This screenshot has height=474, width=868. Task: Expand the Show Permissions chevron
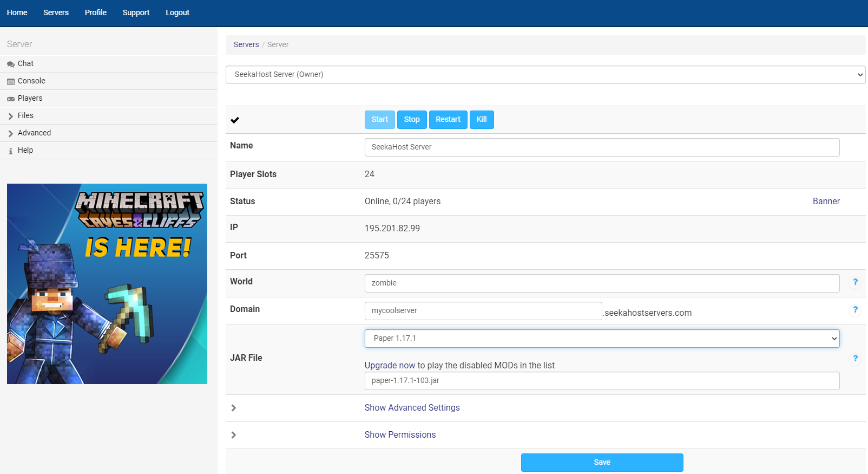234,435
